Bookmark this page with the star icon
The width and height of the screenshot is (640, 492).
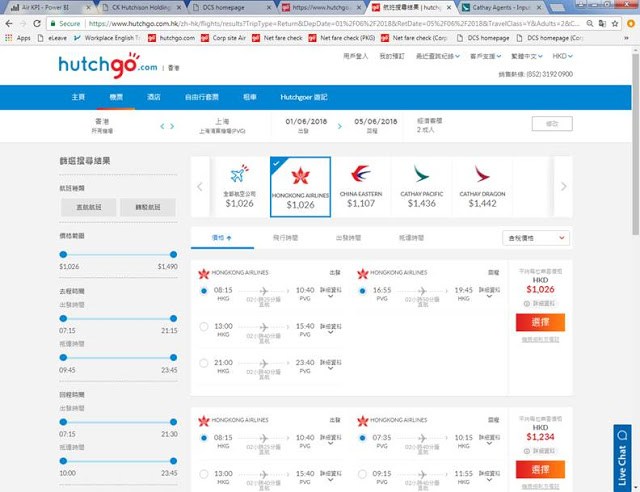[615, 24]
